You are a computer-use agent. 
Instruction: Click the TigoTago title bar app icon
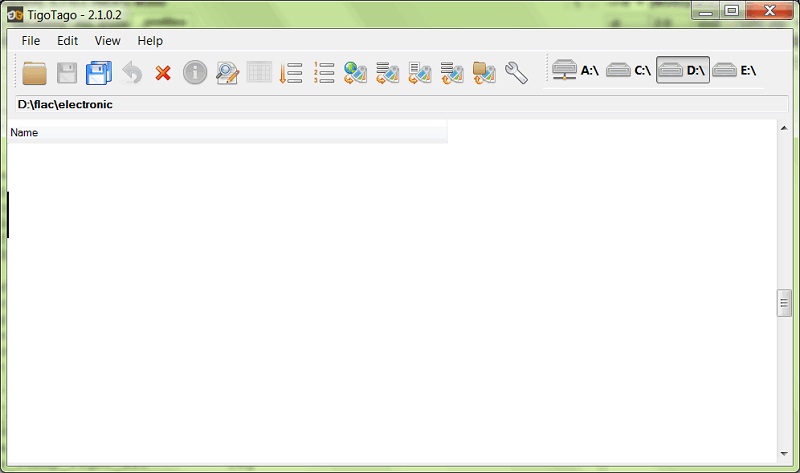pos(15,15)
